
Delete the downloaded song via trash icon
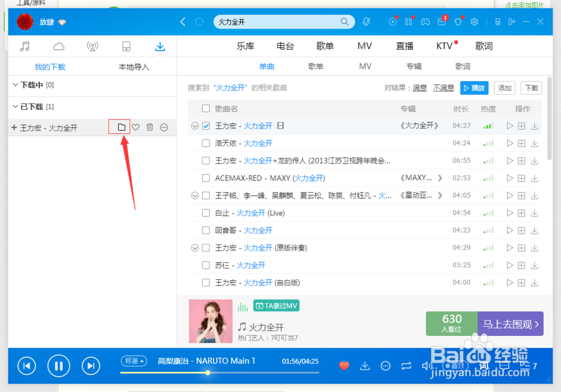[x=149, y=127]
